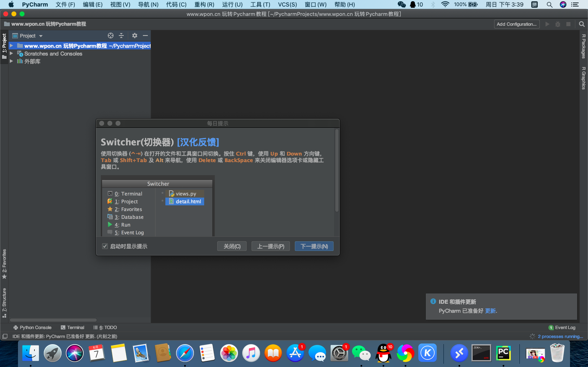Click the 关闭(C) button in tip dialog
588x367 pixels.
coord(232,246)
